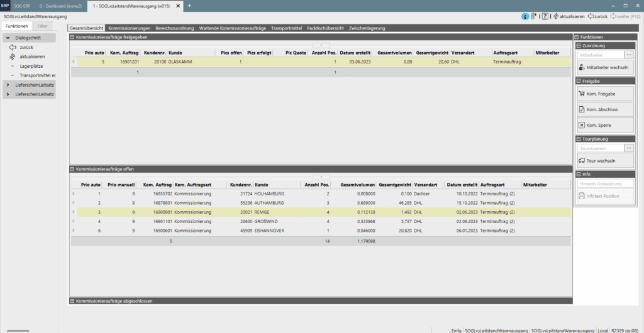Click R2329 (ar/80) in status bar

pos(626,330)
